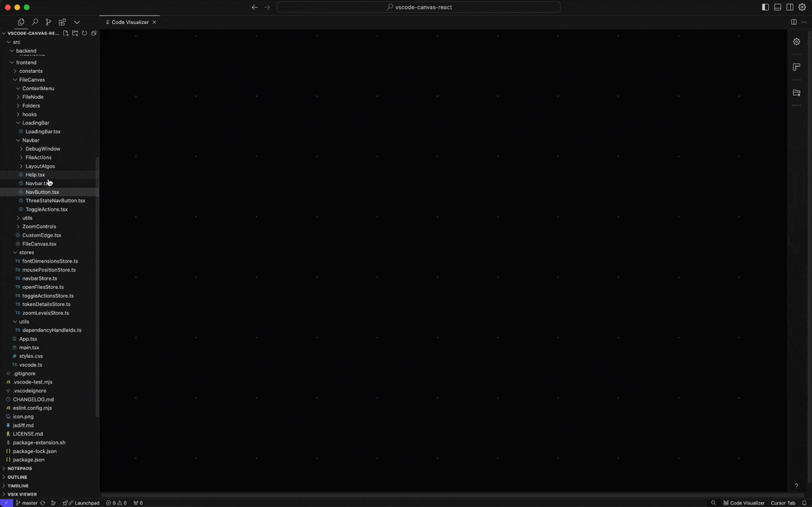Toggle the bottom panel layout button

coord(777,8)
